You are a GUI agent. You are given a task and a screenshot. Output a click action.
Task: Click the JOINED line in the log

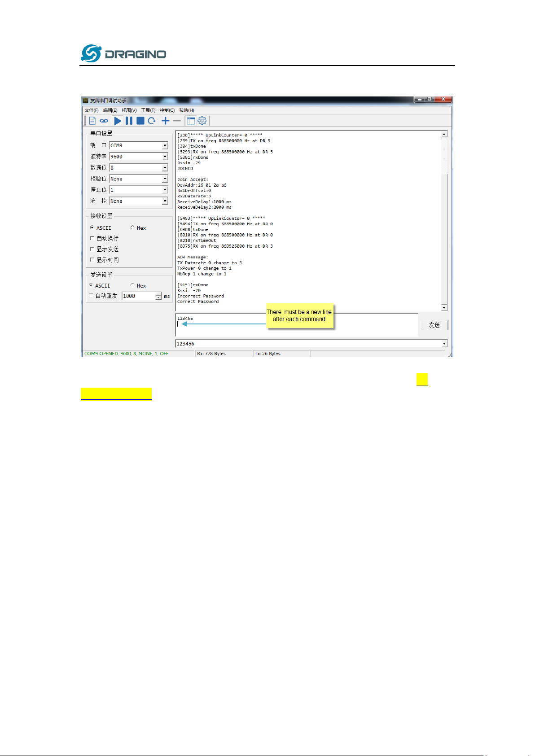[185, 169]
